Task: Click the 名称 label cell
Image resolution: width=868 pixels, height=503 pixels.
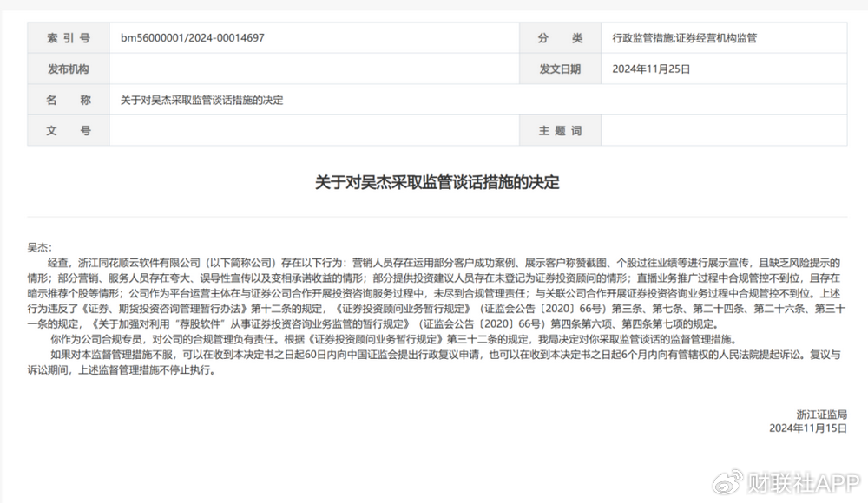Action: (69, 100)
